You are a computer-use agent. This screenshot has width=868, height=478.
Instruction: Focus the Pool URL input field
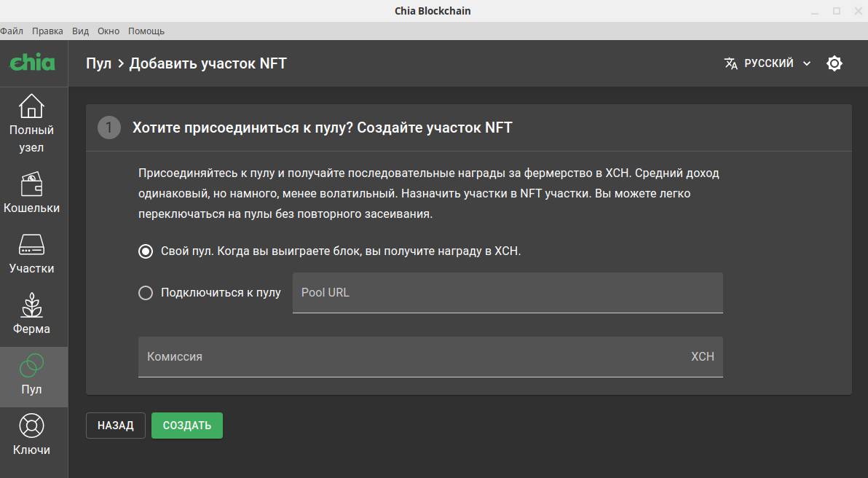pyautogui.click(x=508, y=292)
